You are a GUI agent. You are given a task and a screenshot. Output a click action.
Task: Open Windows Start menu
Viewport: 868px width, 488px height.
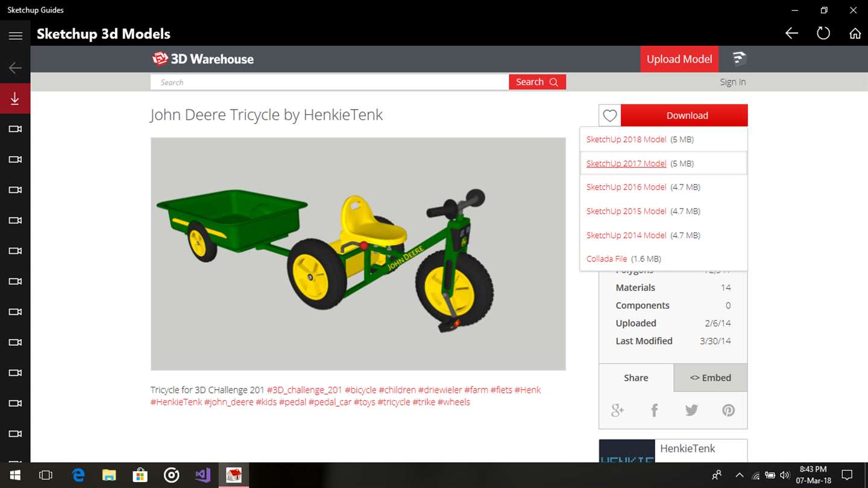click(14, 475)
